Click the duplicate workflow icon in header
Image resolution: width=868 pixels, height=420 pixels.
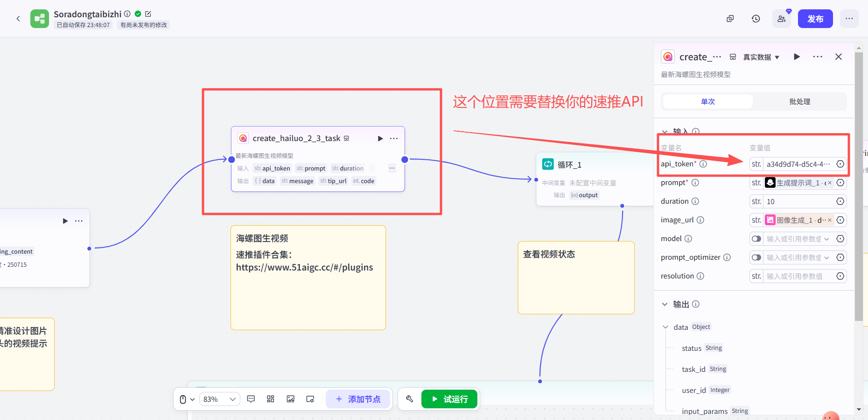(x=730, y=19)
